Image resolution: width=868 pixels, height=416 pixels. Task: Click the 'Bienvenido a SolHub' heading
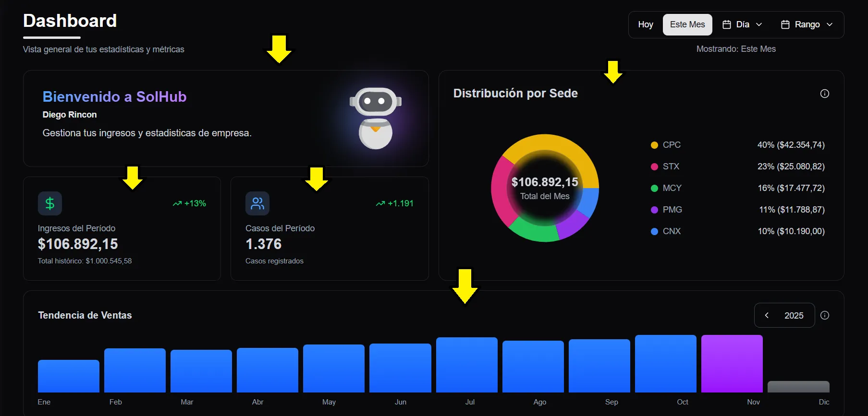[x=114, y=97]
